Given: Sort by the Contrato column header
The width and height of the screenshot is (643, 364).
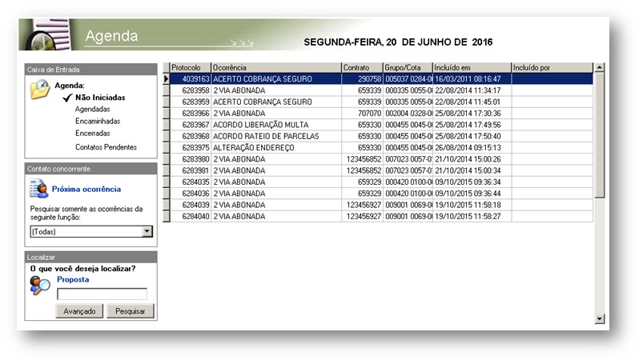Looking at the screenshot, I should pos(362,68).
